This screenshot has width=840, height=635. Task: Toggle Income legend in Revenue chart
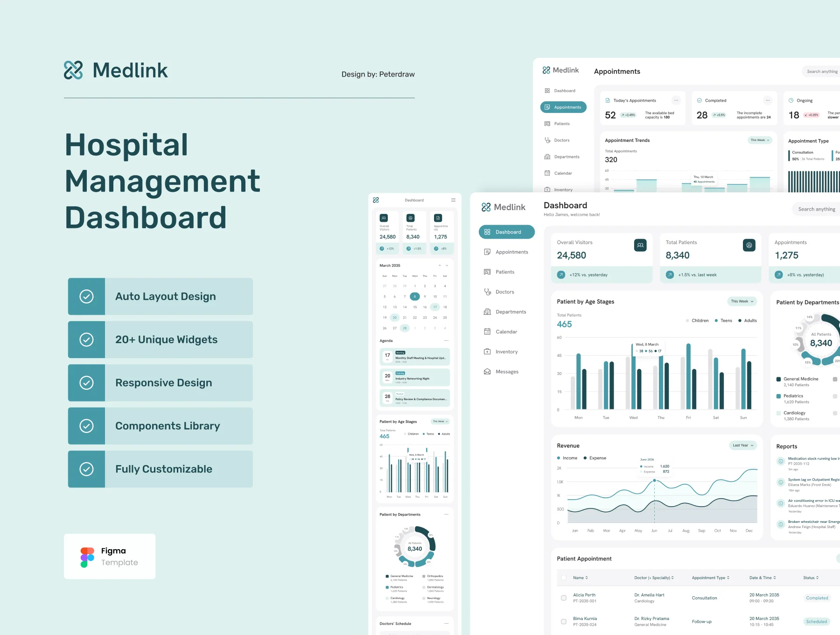(x=567, y=458)
